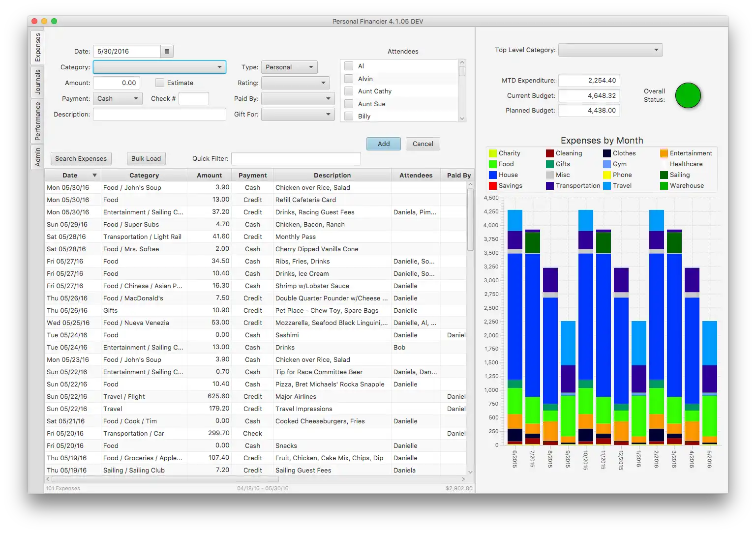Viewport: 756px width, 533px height.
Task: Open the date picker calendar icon
Action: 167,52
